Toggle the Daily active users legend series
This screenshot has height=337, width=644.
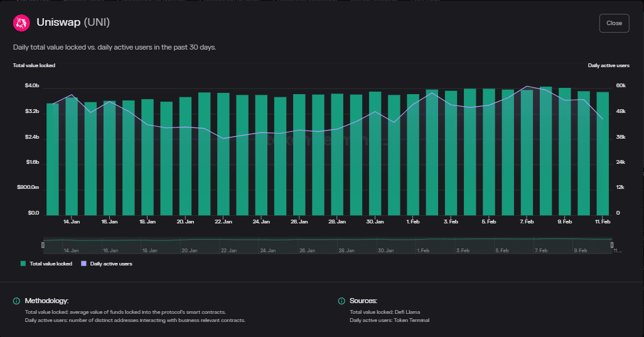pyautogui.click(x=107, y=264)
